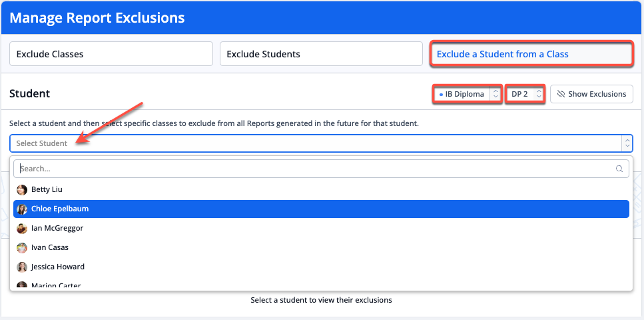
Task: Open the IB Diploma programme dropdown
Action: tap(467, 94)
